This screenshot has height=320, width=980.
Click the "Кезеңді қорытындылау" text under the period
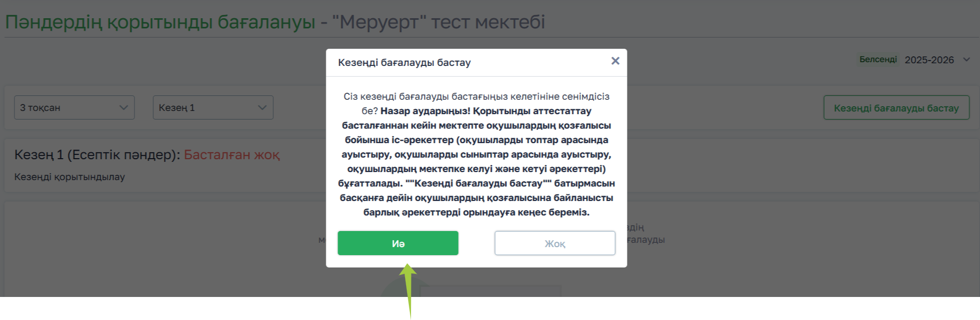(x=70, y=177)
